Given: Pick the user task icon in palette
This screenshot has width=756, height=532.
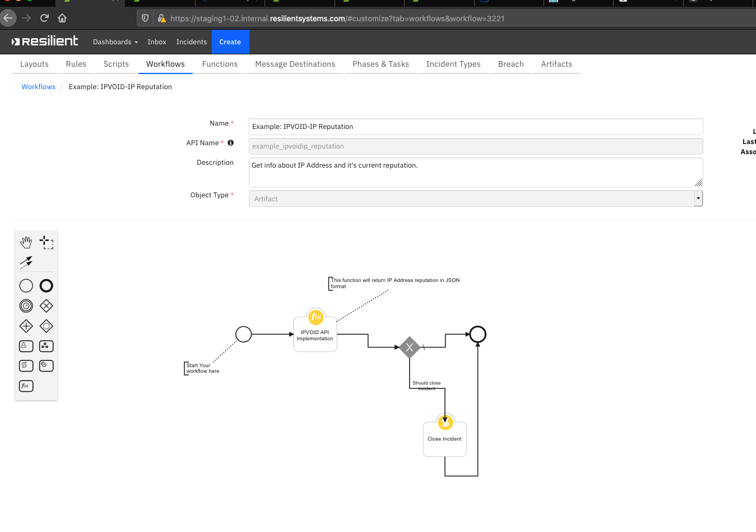Looking at the screenshot, I should [x=26, y=346].
